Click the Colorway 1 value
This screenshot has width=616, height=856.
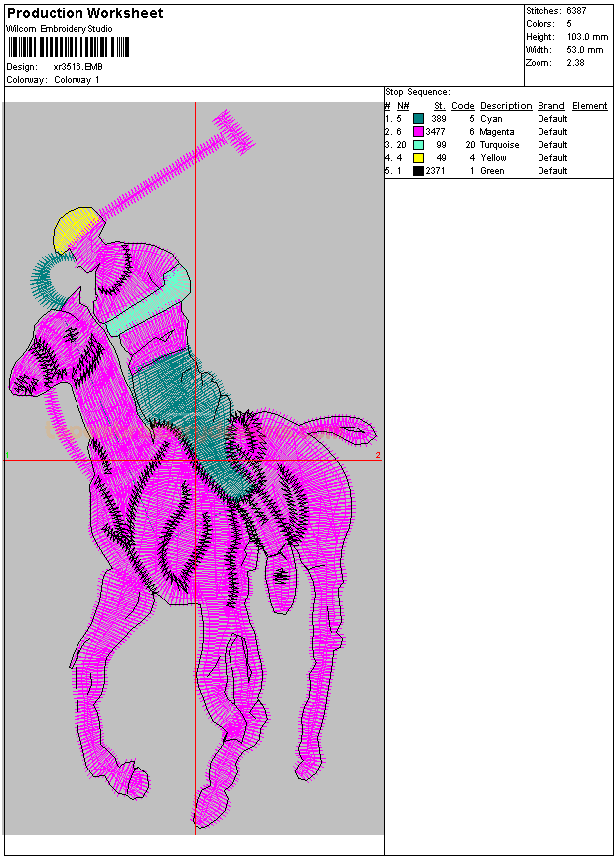(77, 80)
